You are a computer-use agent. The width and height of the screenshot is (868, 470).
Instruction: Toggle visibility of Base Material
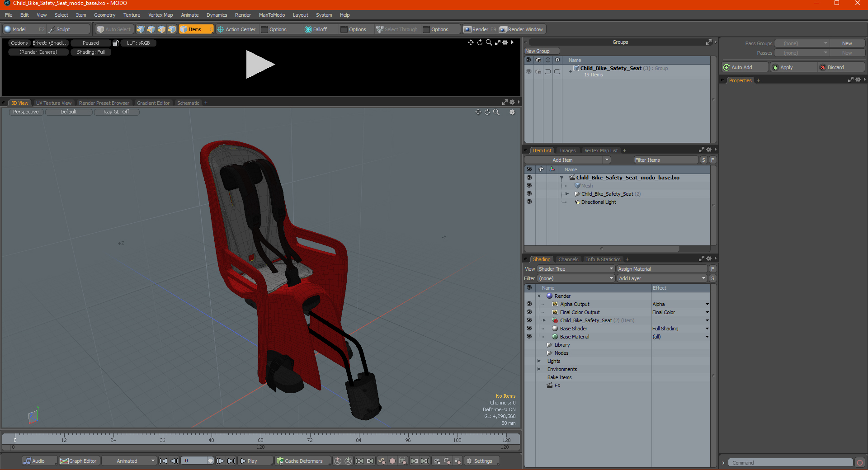tap(529, 336)
